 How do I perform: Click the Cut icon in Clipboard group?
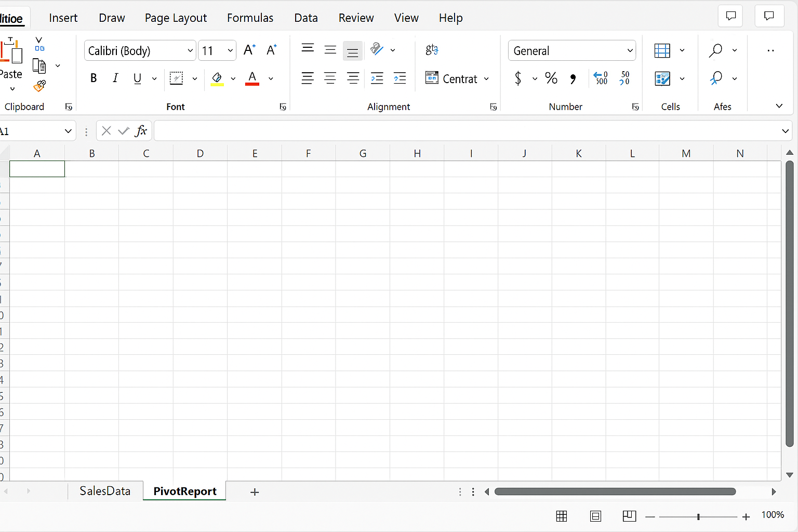(39, 44)
